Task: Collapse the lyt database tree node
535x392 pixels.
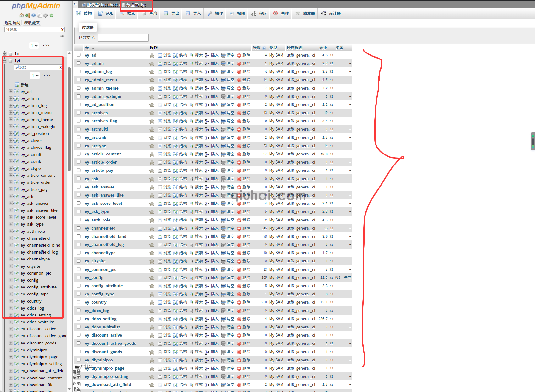Action: [5, 61]
